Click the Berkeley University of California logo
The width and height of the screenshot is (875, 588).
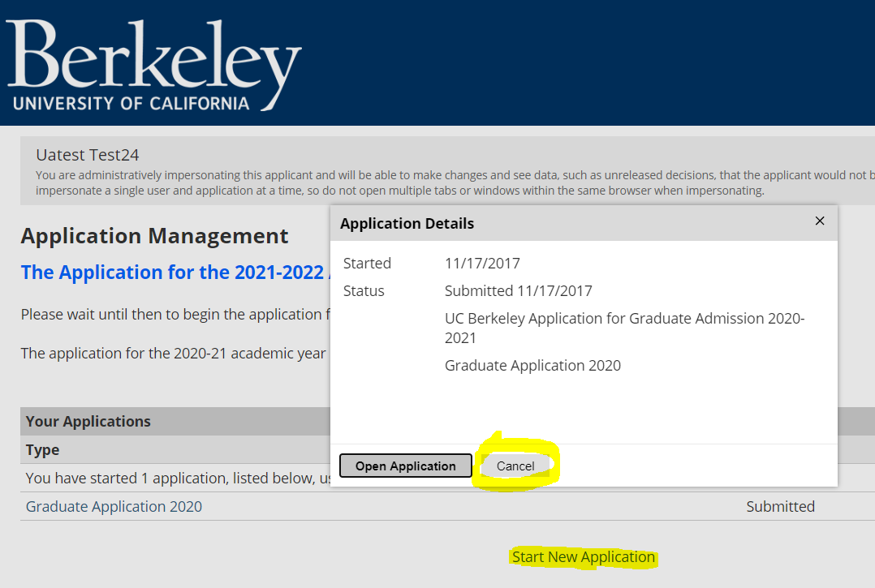click(154, 65)
